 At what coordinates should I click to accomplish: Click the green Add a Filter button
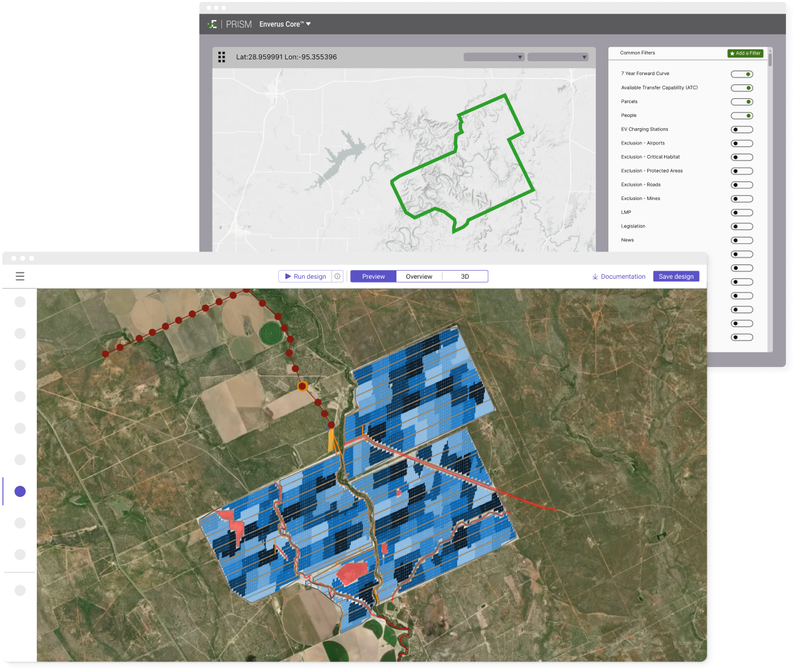745,53
